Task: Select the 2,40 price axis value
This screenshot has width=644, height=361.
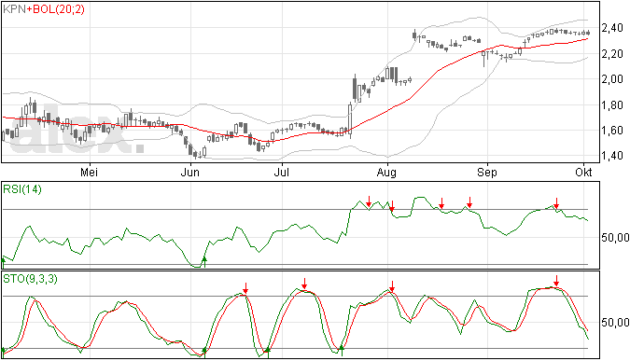Action: pyautogui.click(x=612, y=28)
